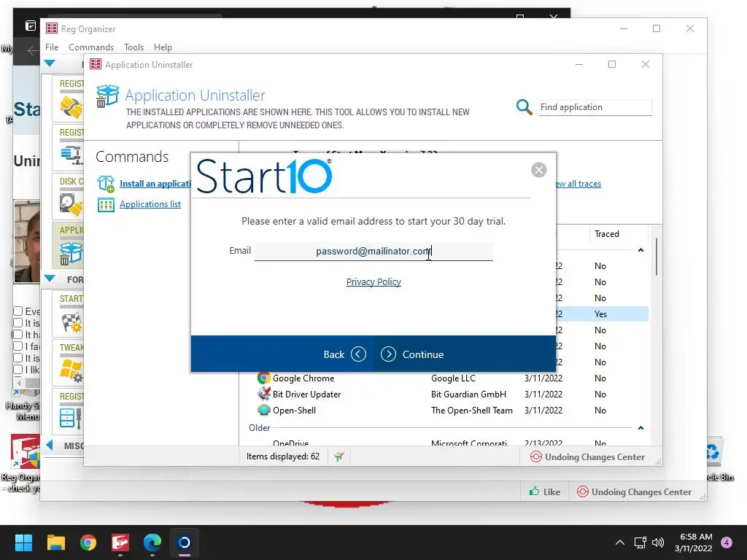Open the Help menu
747x560 pixels.
point(163,47)
